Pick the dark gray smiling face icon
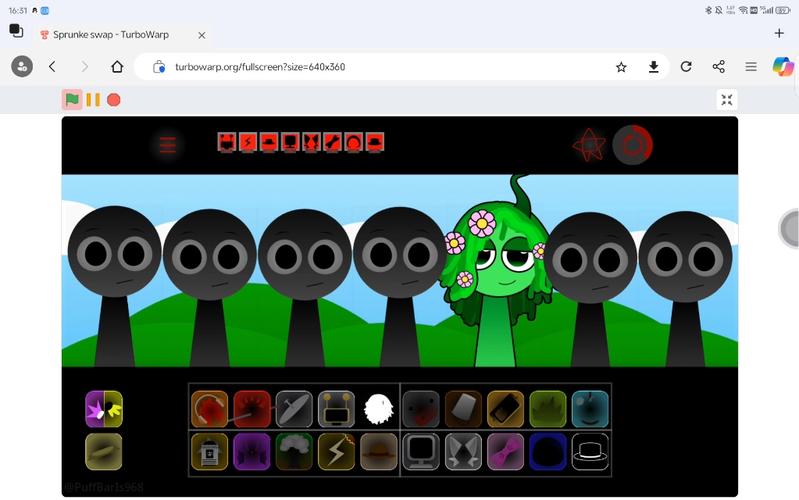Image resolution: width=799 pixels, height=500 pixels. pyautogui.click(x=421, y=409)
